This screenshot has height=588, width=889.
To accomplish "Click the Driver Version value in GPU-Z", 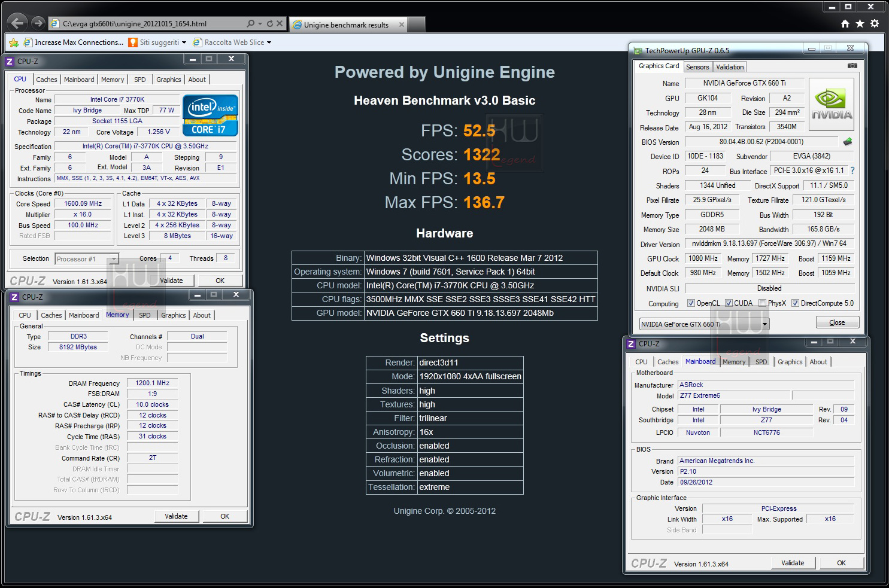I will tap(769, 243).
